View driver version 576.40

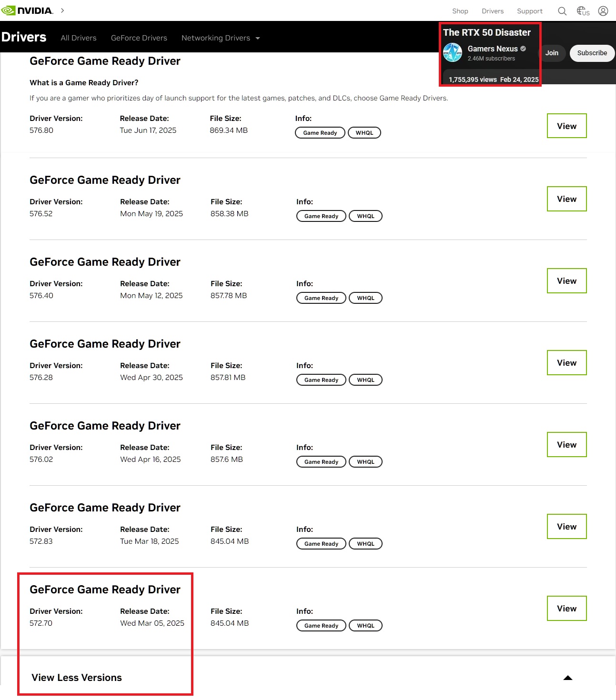pos(567,280)
